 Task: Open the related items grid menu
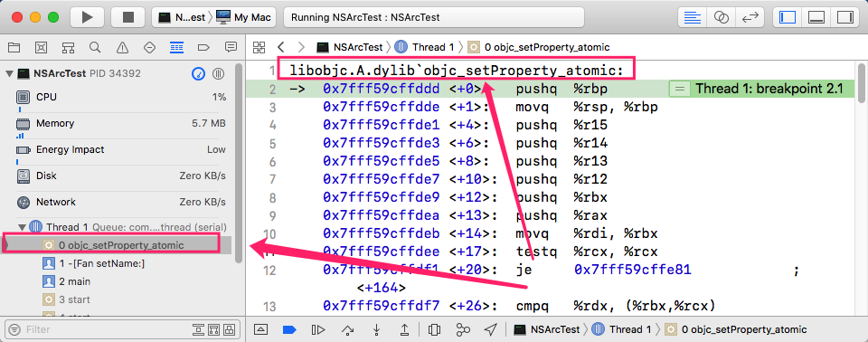pos(259,47)
